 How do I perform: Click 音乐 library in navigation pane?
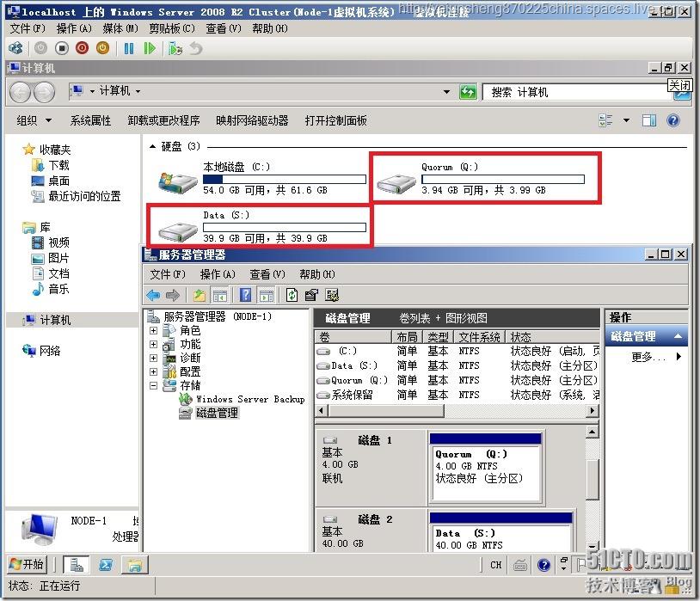[x=58, y=290]
